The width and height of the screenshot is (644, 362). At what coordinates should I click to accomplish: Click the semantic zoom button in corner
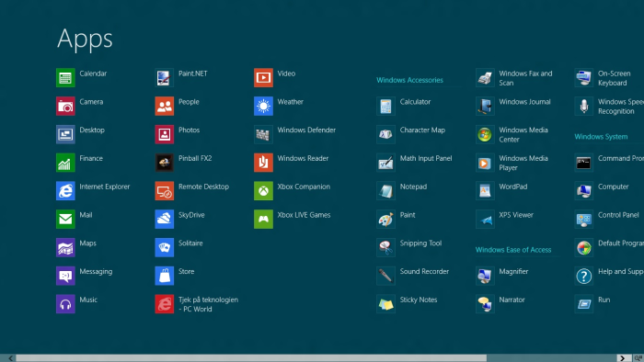point(638,358)
